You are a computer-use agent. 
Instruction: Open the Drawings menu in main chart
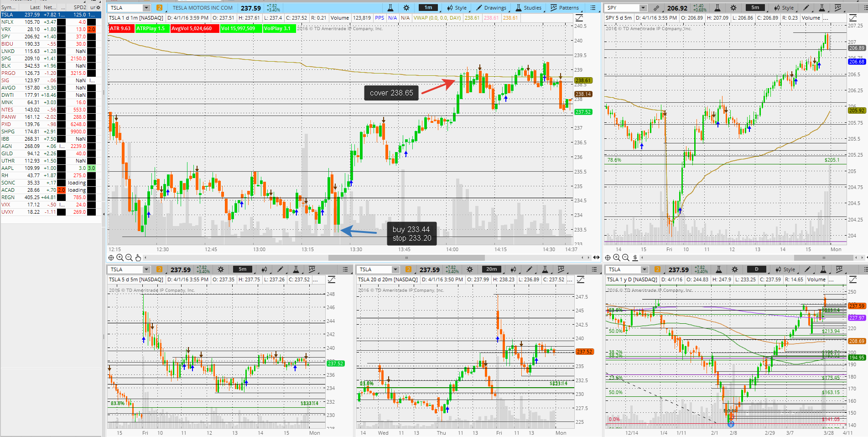point(491,8)
